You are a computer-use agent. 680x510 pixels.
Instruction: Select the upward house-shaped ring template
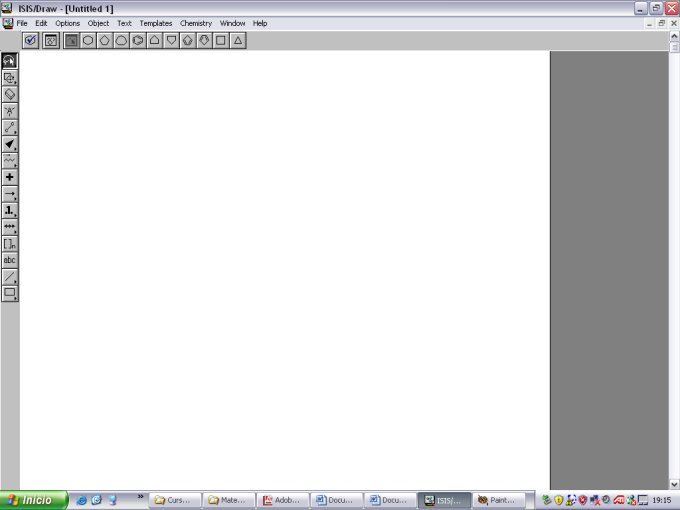pos(154,41)
